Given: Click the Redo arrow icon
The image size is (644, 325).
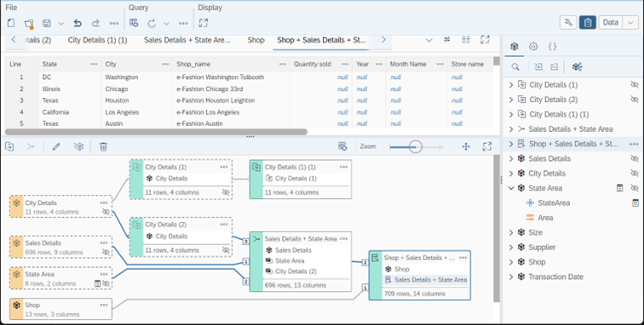Looking at the screenshot, I should point(95,23).
